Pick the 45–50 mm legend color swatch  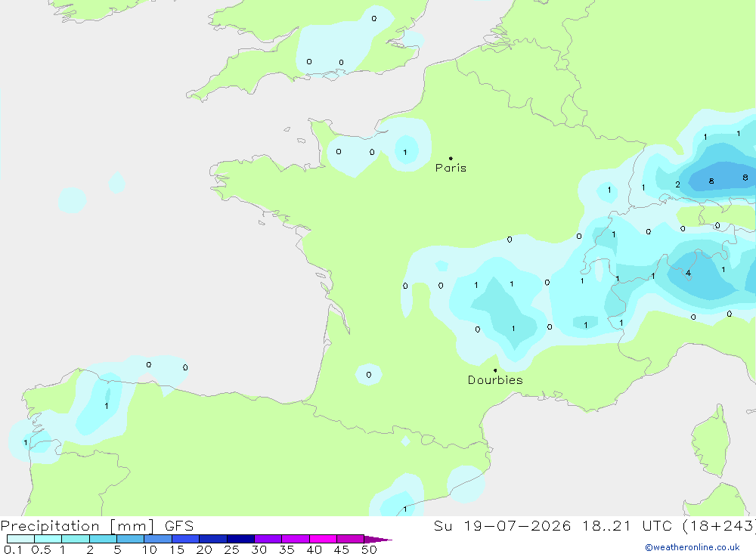click(x=351, y=539)
